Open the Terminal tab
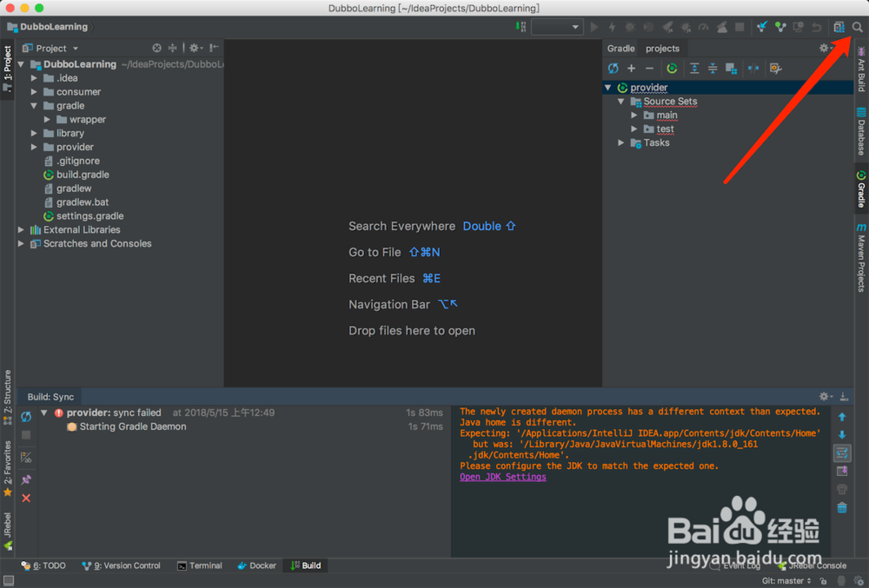The width and height of the screenshot is (869, 588). click(200, 565)
